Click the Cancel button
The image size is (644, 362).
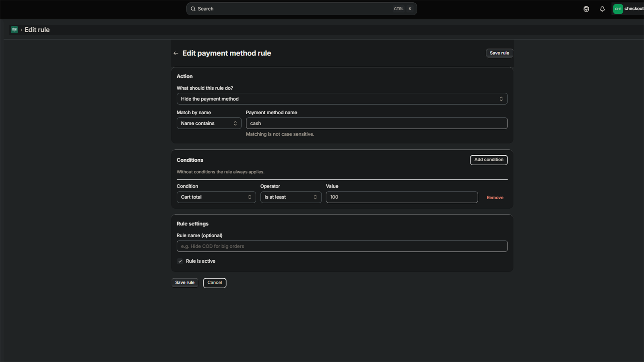[215, 283]
